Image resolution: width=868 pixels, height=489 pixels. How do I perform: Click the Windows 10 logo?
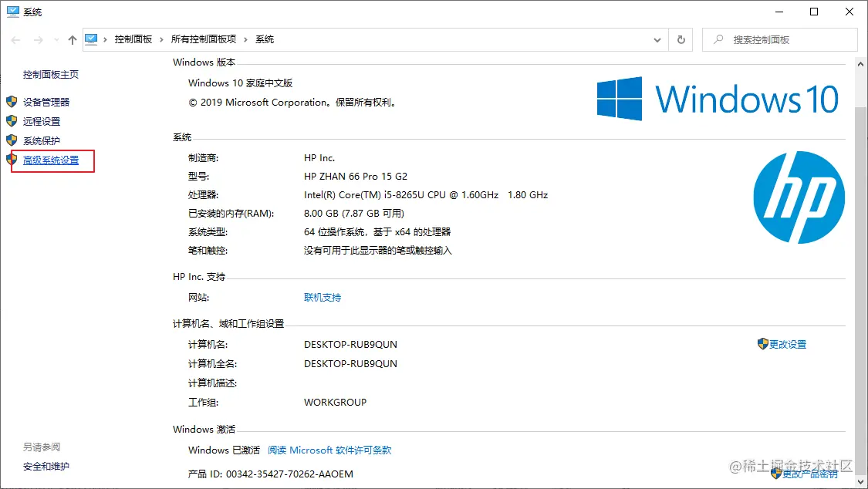718,99
